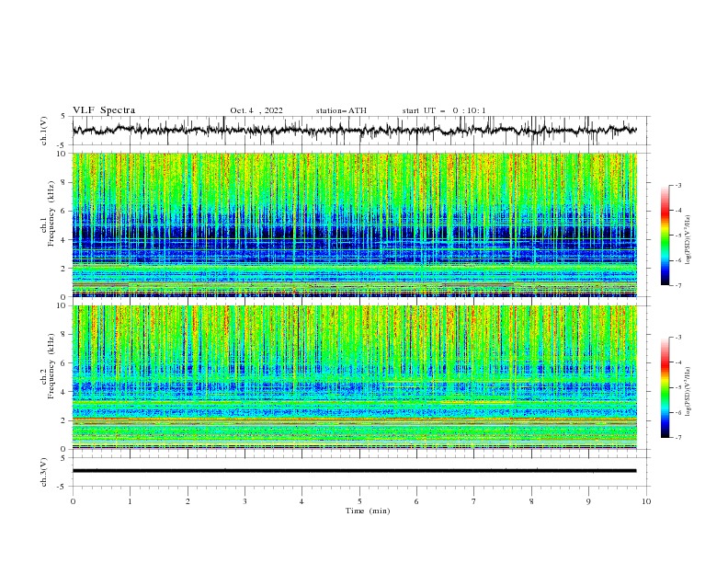Viewport: 728px width, 563px height.
Task: Click the "-3" tick on ch.2 color bar
Action: [x=677, y=338]
